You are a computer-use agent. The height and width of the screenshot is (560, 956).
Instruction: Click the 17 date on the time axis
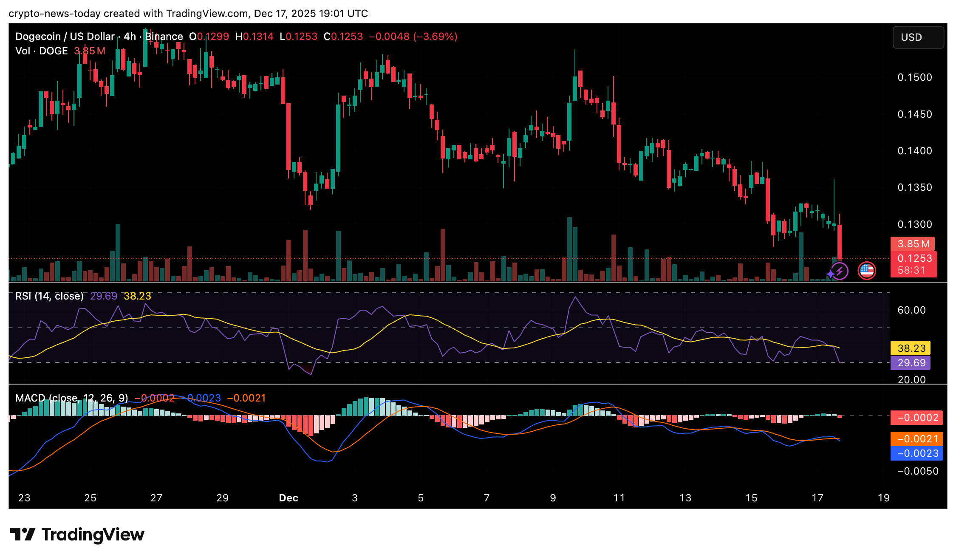[817, 498]
